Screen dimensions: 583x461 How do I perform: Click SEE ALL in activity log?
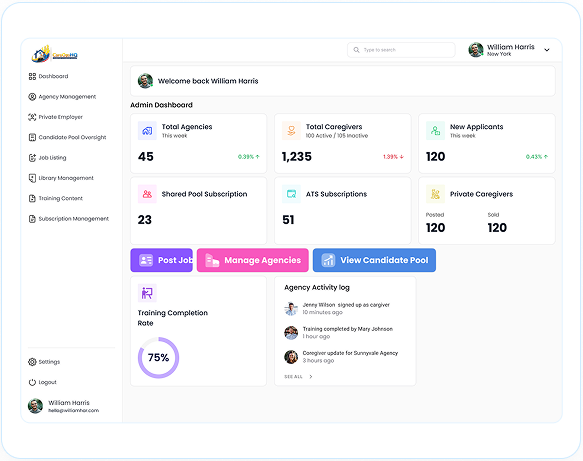293,377
